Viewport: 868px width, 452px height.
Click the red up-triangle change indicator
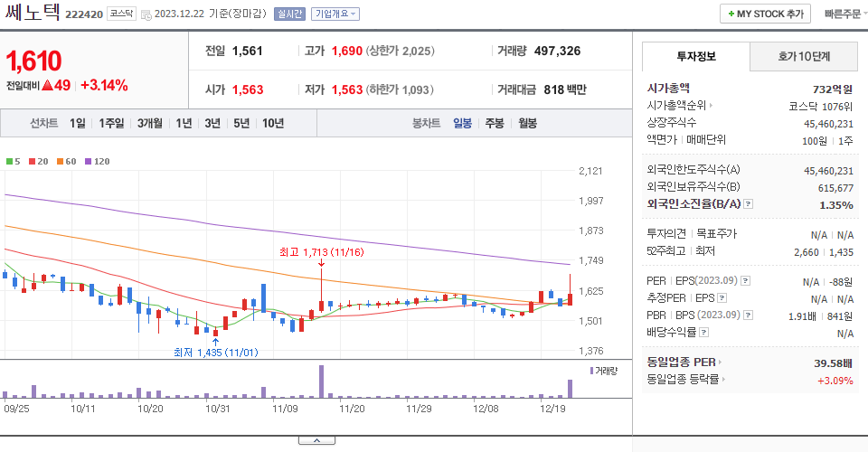[47, 85]
